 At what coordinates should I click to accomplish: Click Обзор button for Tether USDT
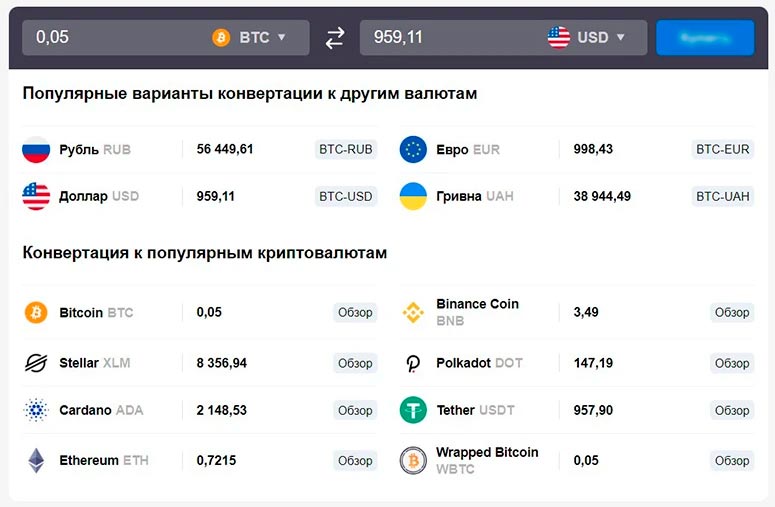click(x=731, y=410)
